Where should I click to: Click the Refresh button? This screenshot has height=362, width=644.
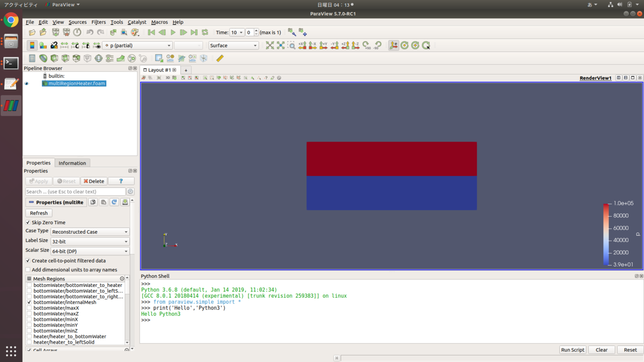point(39,213)
